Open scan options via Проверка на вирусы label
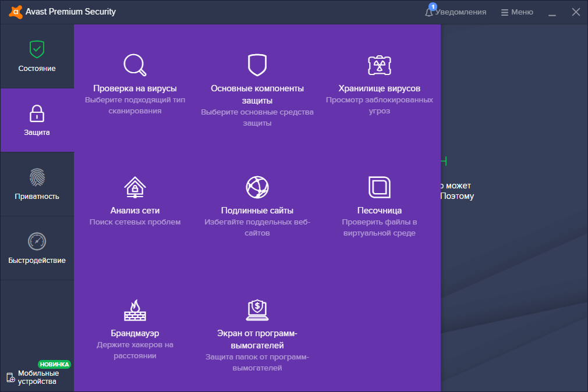The height and width of the screenshot is (392, 588). click(134, 88)
